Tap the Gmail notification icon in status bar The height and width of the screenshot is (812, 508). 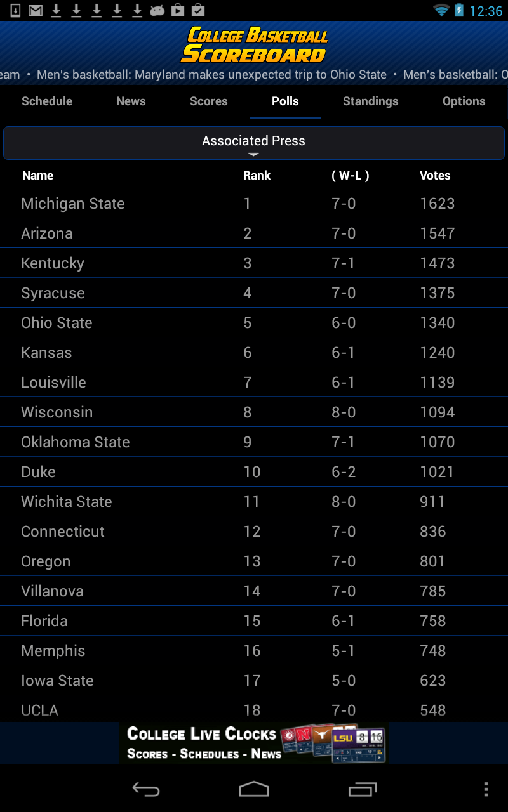point(36,10)
